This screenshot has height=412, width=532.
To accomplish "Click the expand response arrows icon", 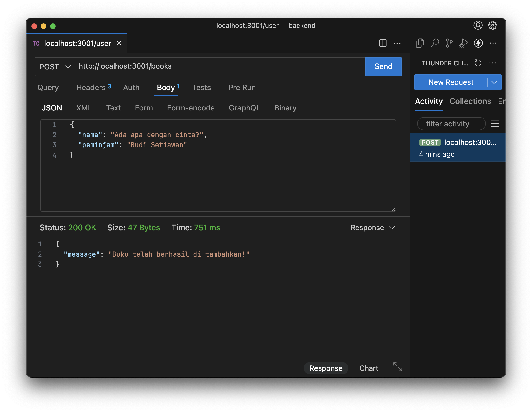I will point(398,367).
